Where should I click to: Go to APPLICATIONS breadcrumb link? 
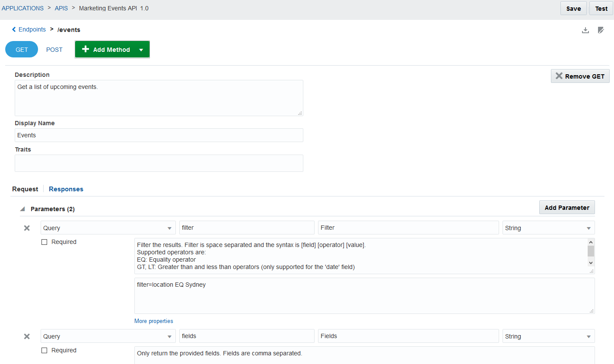tap(22, 8)
